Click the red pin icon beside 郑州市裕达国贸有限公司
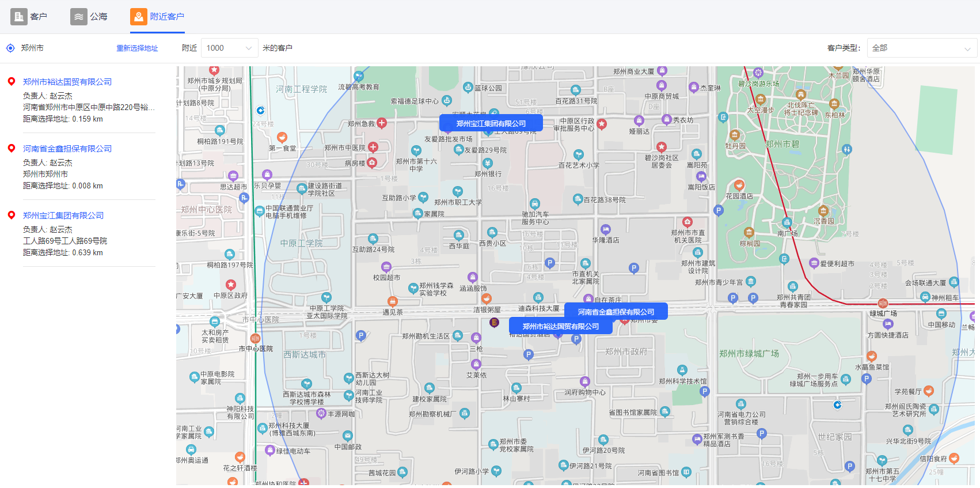 coord(11,81)
